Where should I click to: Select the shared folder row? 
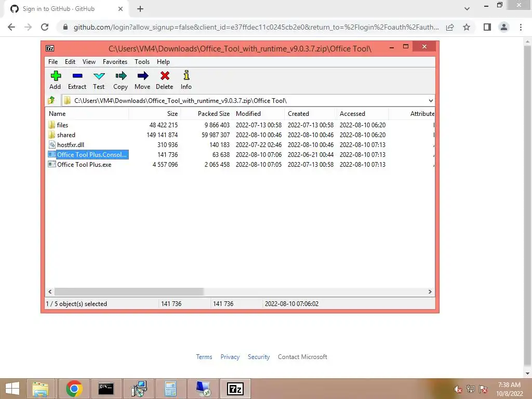pyautogui.click(x=240, y=135)
